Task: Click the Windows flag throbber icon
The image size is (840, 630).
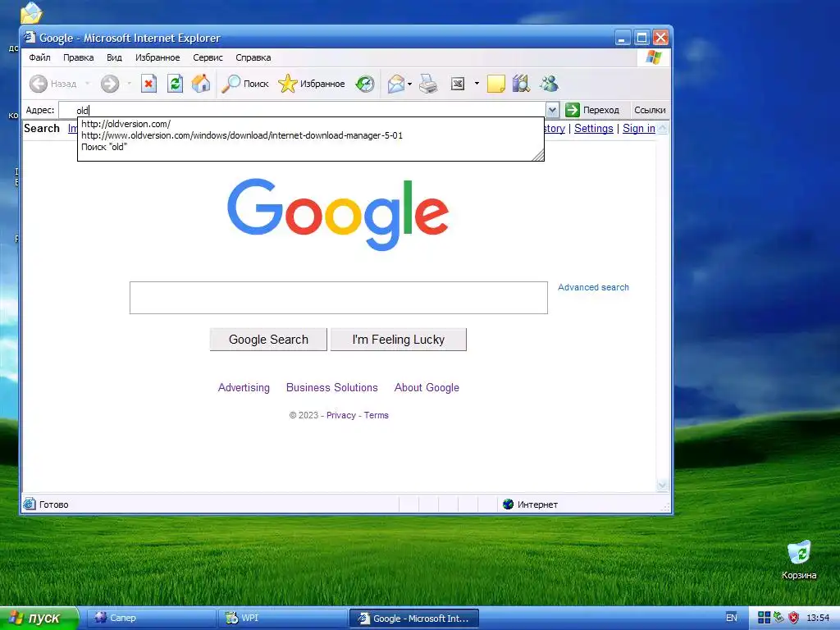Action: point(654,57)
